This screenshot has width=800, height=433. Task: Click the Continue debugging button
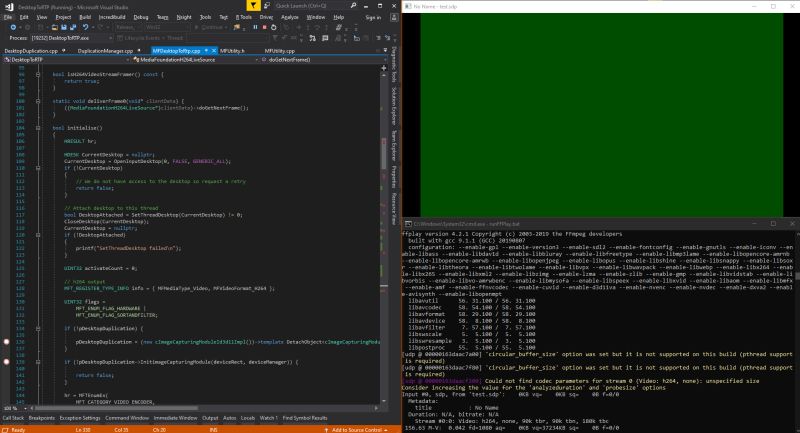pos(212,28)
